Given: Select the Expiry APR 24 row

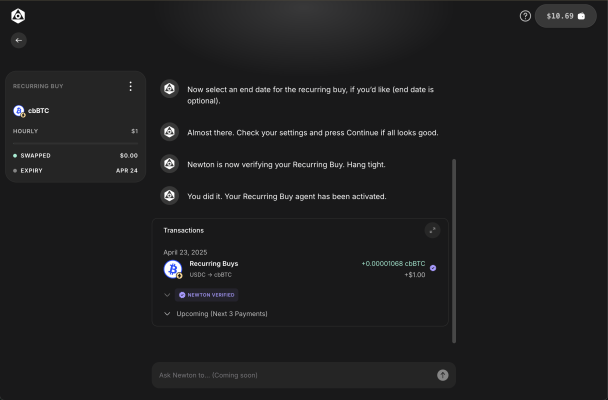Looking at the screenshot, I should click(75, 171).
